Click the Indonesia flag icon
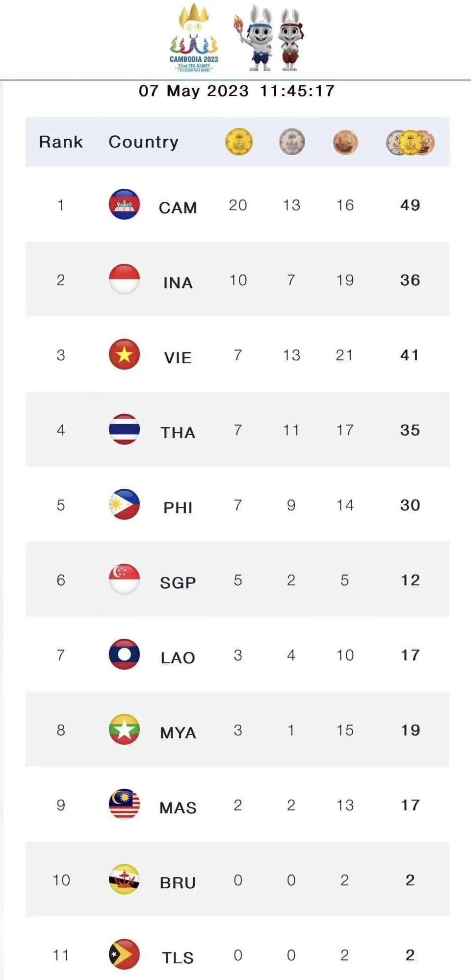Screen dimensions: 471x980 point(124,279)
